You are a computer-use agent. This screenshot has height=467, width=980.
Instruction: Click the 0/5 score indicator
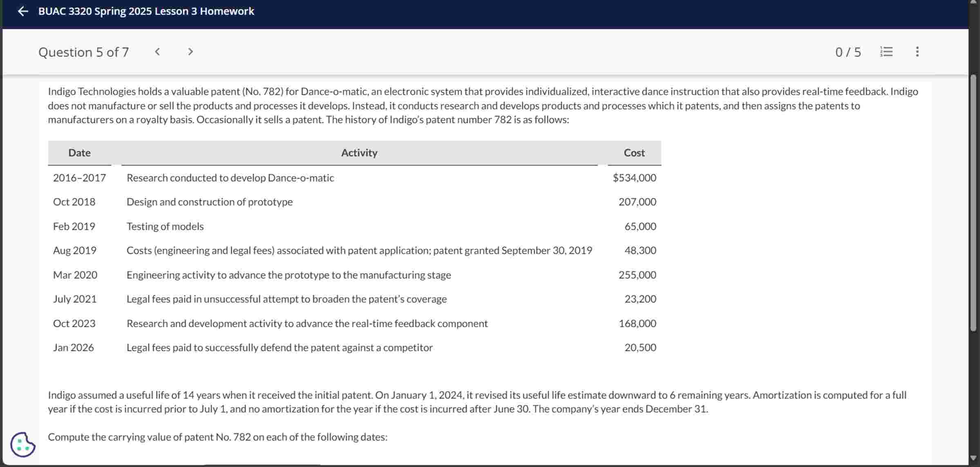(848, 52)
